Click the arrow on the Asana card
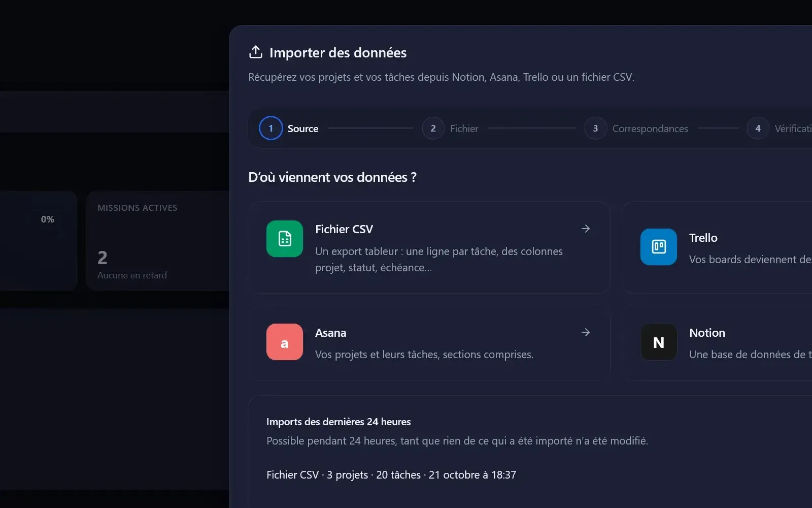The image size is (812, 508). (586, 332)
